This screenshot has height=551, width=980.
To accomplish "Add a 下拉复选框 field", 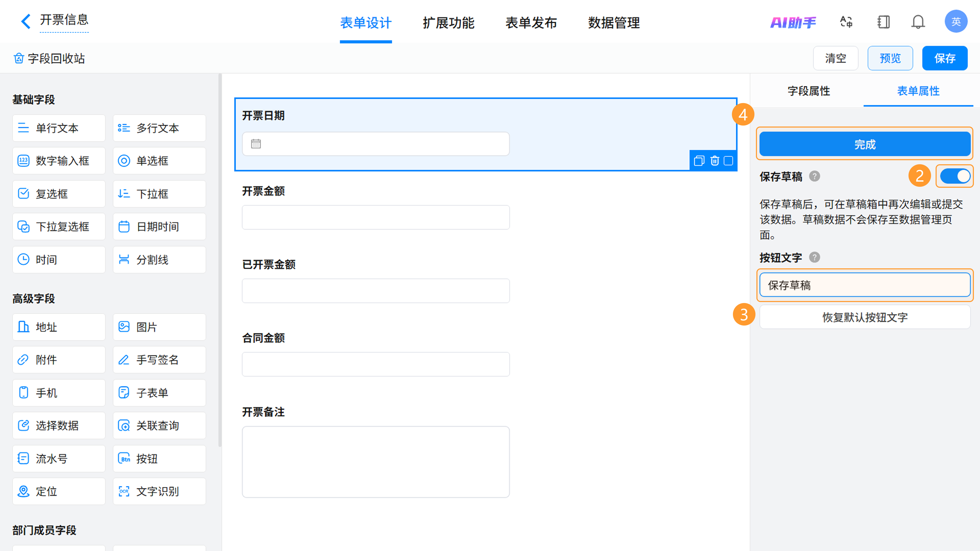I will [x=59, y=227].
